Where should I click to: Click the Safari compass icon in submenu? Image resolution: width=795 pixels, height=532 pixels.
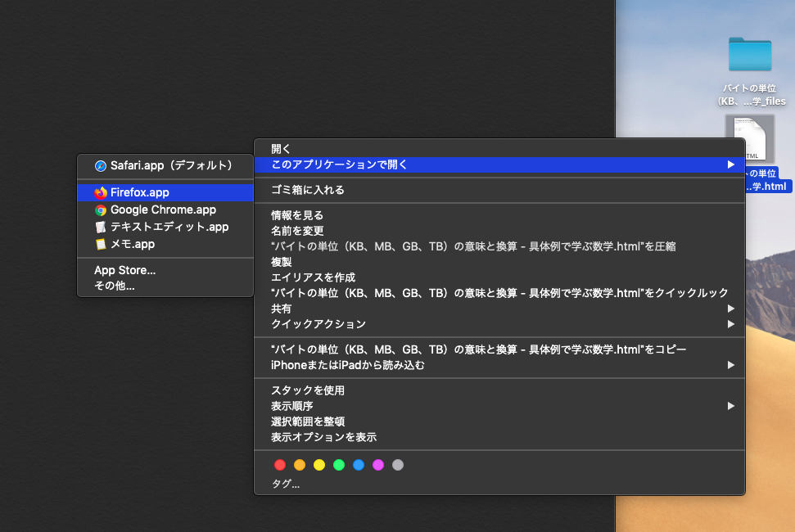click(x=101, y=165)
